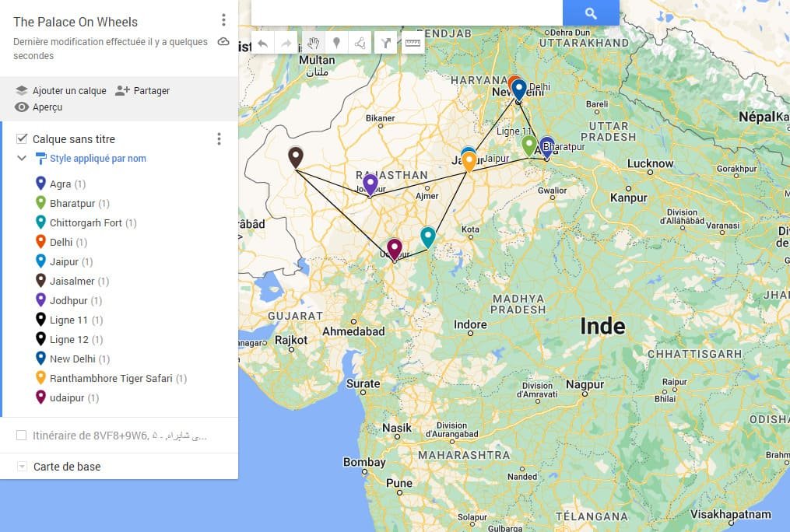Select New Delhi in the layer list
The image size is (790, 532).
72,359
